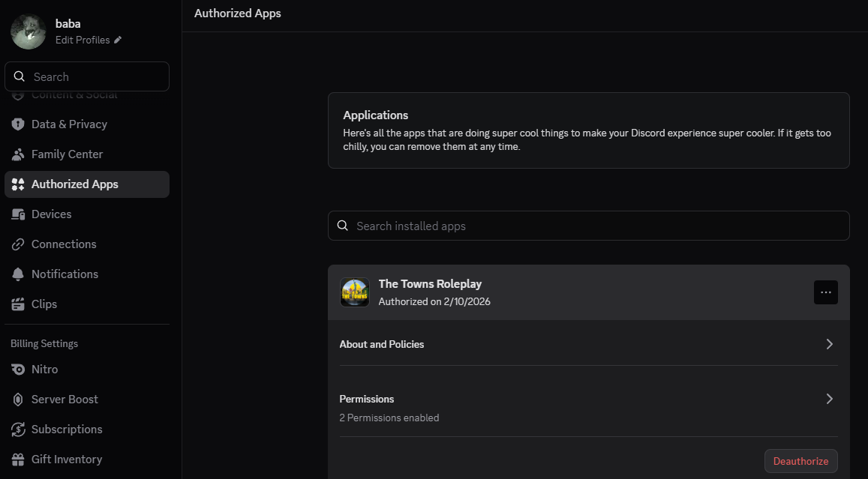Click the Nitro icon in Billing Settings
Screen dimensions: 868x479
coord(18,370)
